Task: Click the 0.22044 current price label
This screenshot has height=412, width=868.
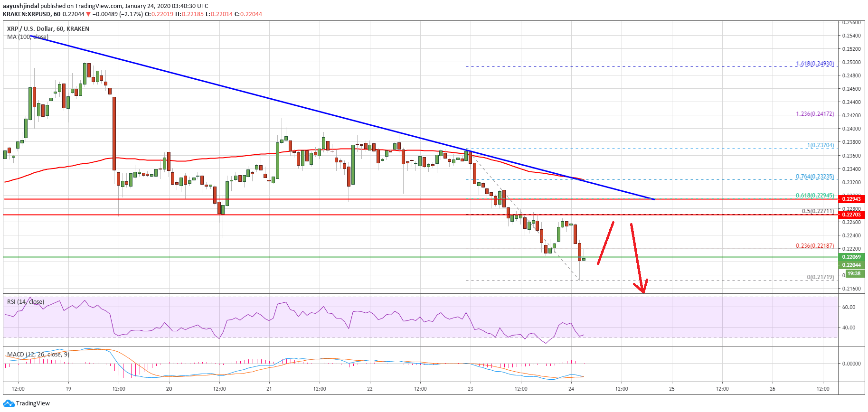Action: pyautogui.click(x=851, y=265)
